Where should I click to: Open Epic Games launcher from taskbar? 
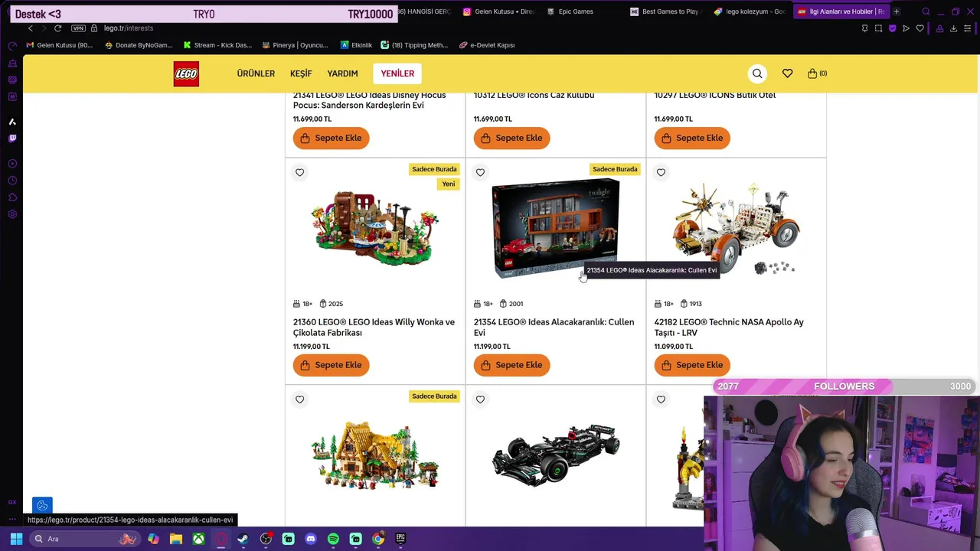click(x=400, y=539)
